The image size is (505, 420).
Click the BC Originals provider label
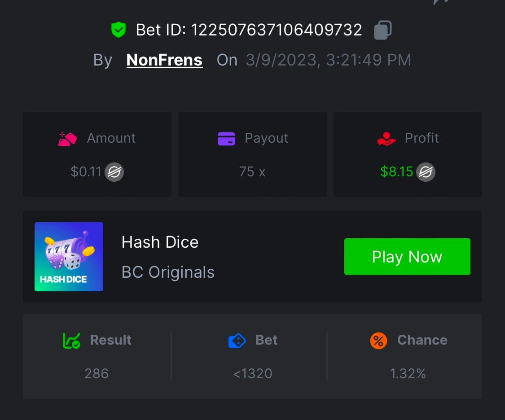(x=168, y=272)
